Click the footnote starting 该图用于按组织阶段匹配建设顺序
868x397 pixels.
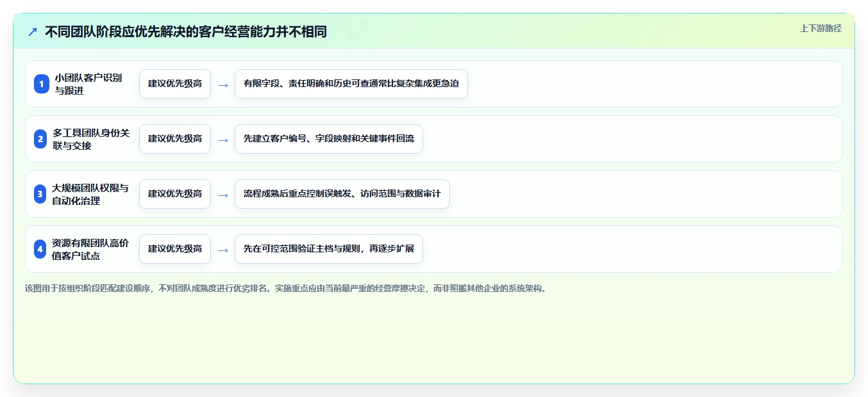pyautogui.click(x=287, y=288)
